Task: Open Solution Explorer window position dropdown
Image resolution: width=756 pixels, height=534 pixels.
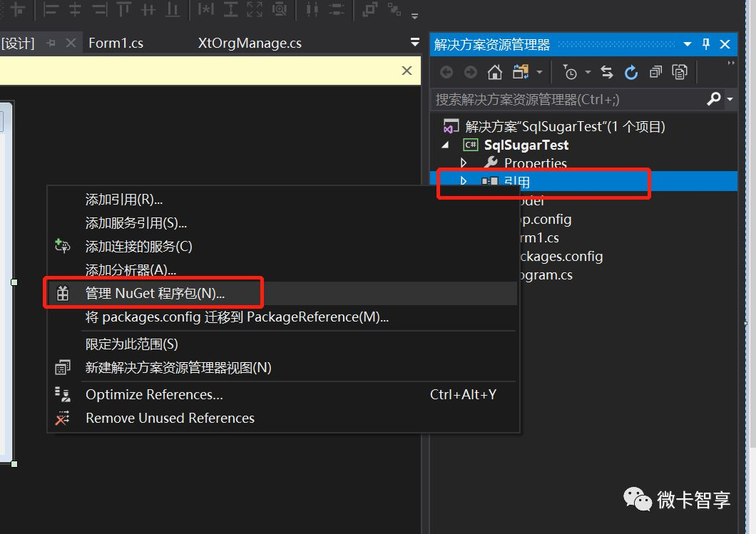Action: click(x=688, y=44)
